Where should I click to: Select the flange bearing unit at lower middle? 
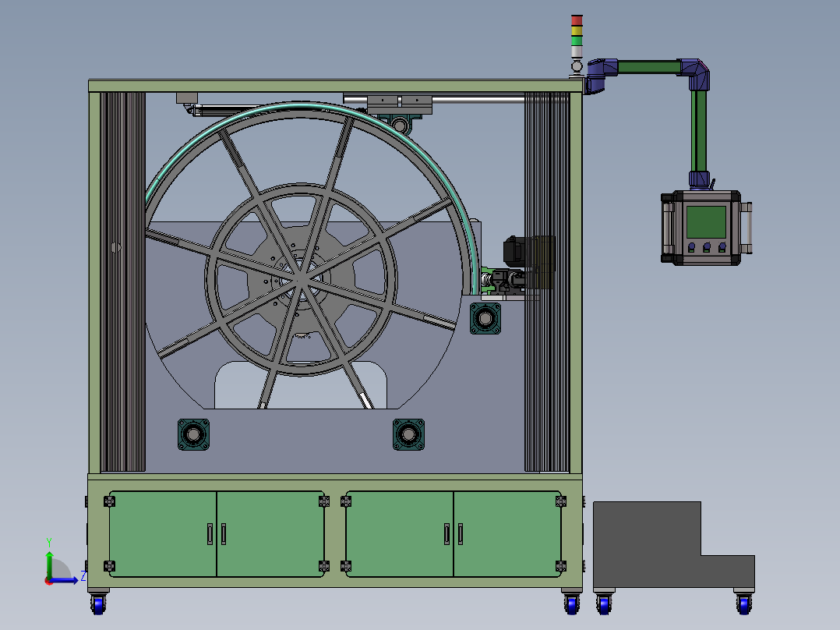[409, 434]
